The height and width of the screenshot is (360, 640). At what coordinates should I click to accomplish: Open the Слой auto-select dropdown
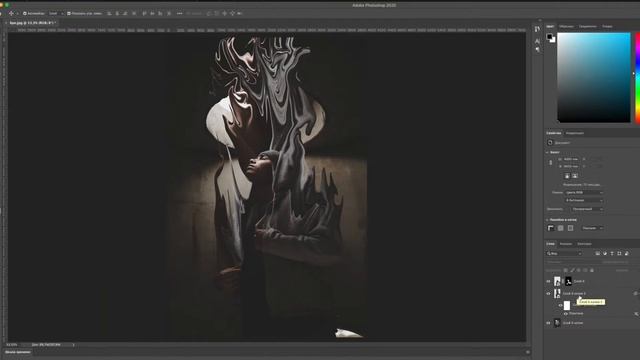[x=55, y=13]
